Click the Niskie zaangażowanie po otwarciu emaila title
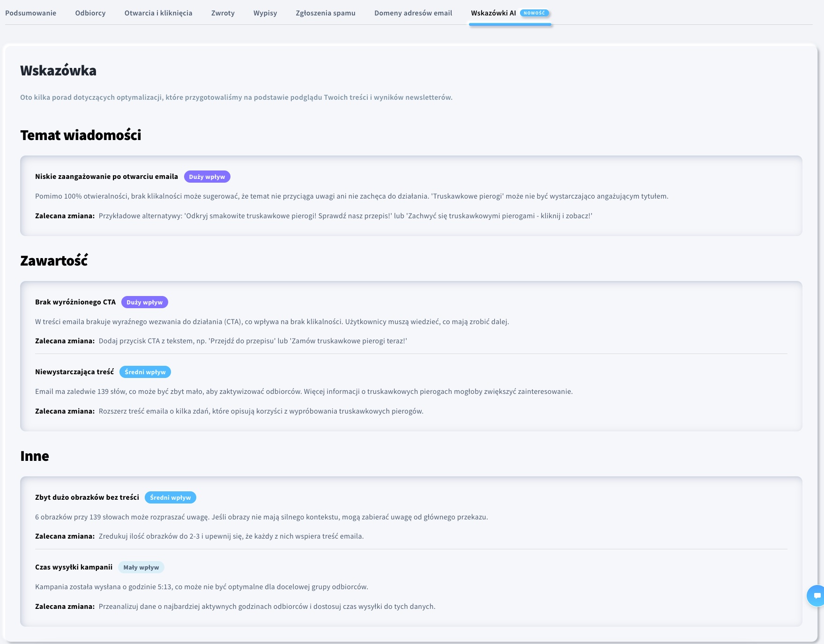The image size is (824, 644). pos(106,177)
